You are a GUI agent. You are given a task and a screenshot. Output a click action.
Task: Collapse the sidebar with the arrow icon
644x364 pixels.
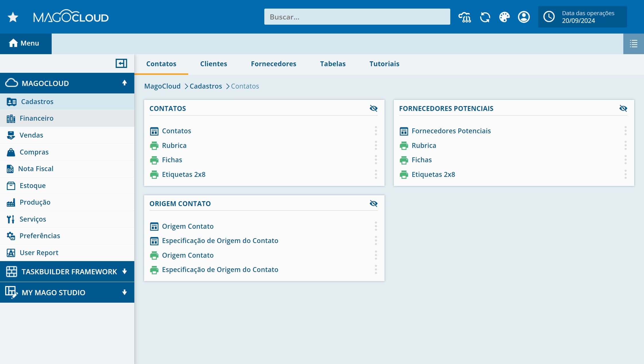[x=121, y=63]
